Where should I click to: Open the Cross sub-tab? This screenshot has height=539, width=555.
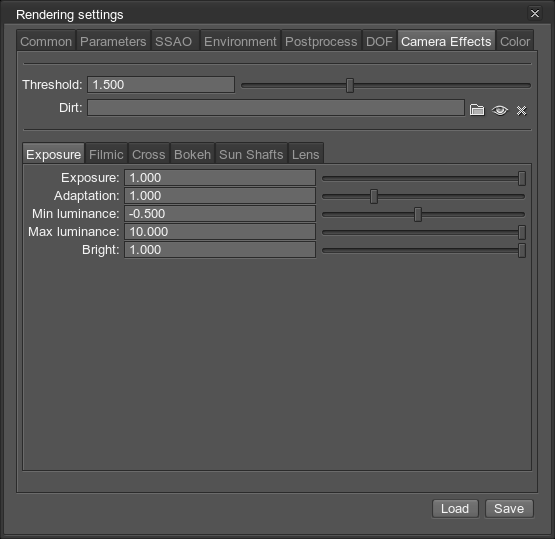tap(149, 154)
